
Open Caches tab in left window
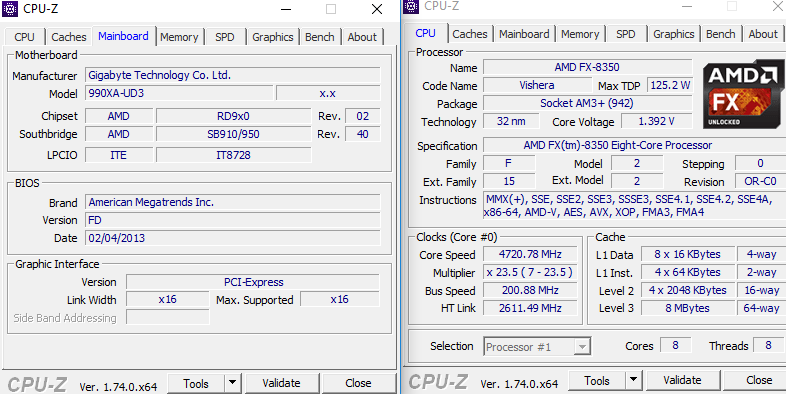(x=69, y=37)
